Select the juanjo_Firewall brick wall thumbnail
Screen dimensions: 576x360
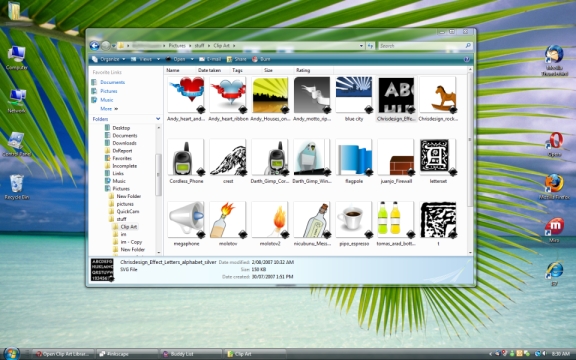pyautogui.click(x=396, y=157)
